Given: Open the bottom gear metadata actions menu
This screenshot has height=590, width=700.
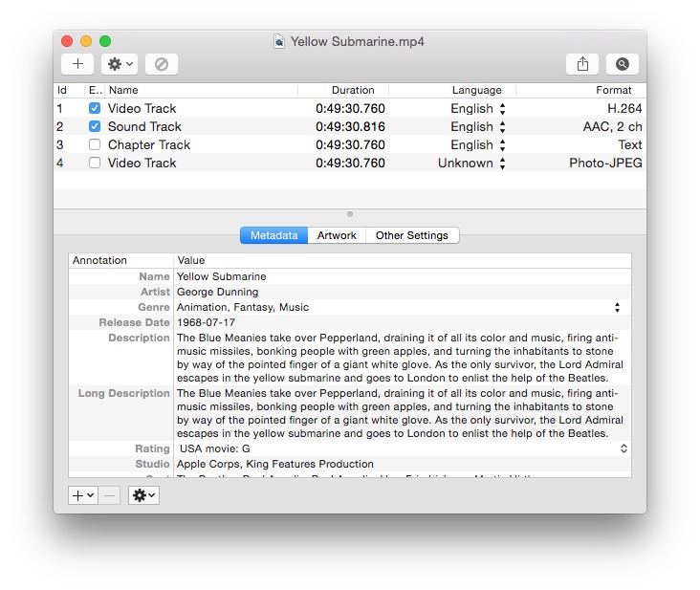Looking at the screenshot, I should coord(143,495).
